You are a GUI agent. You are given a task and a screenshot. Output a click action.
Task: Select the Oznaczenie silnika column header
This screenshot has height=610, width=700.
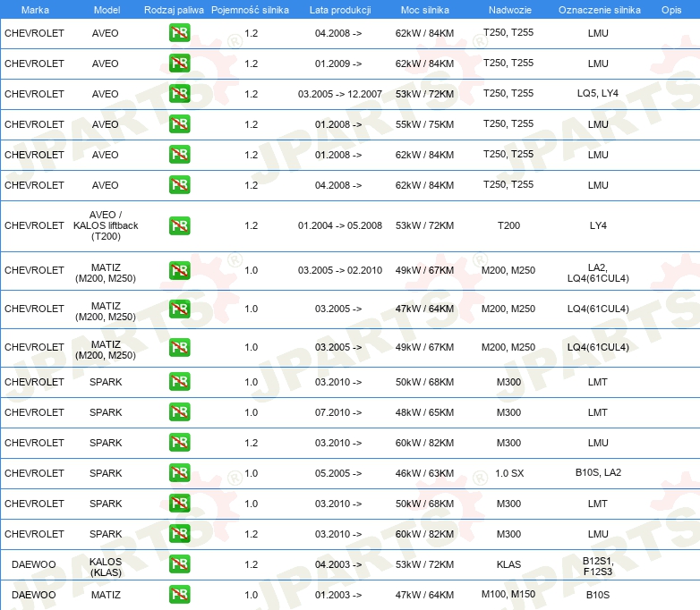pyautogui.click(x=600, y=10)
